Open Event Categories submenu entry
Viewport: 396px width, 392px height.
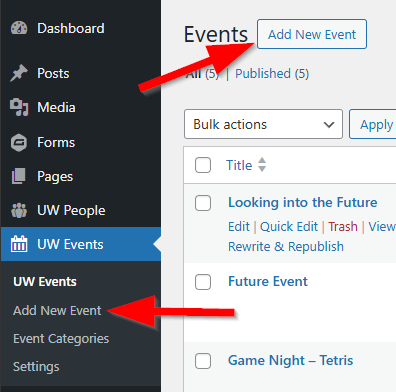click(x=61, y=339)
